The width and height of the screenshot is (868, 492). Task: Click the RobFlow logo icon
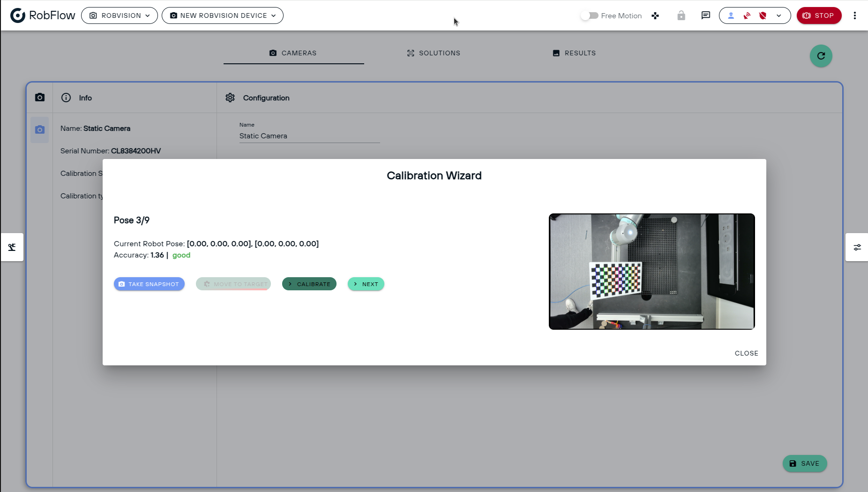(x=18, y=15)
